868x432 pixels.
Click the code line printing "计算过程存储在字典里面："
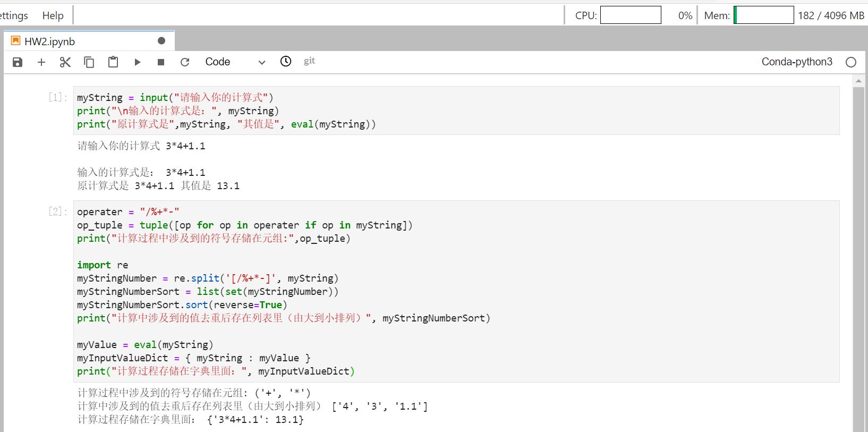tap(216, 371)
